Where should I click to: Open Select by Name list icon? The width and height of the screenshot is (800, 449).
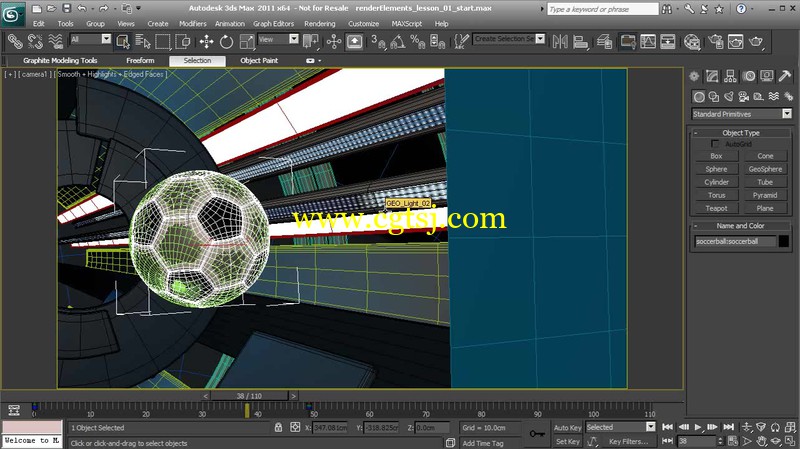(x=142, y=41)
